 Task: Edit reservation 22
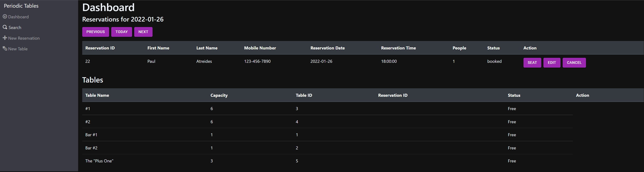pos(552,62)
